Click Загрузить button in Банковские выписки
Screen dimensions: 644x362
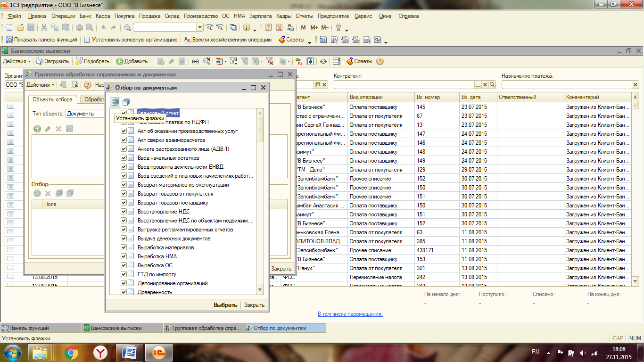pyautogui.click(x=53, y=61)
